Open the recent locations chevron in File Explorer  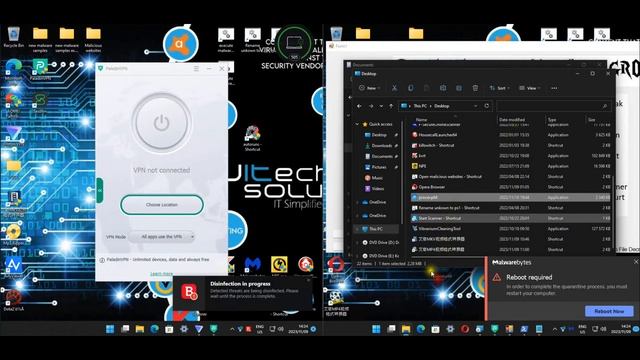381,106
